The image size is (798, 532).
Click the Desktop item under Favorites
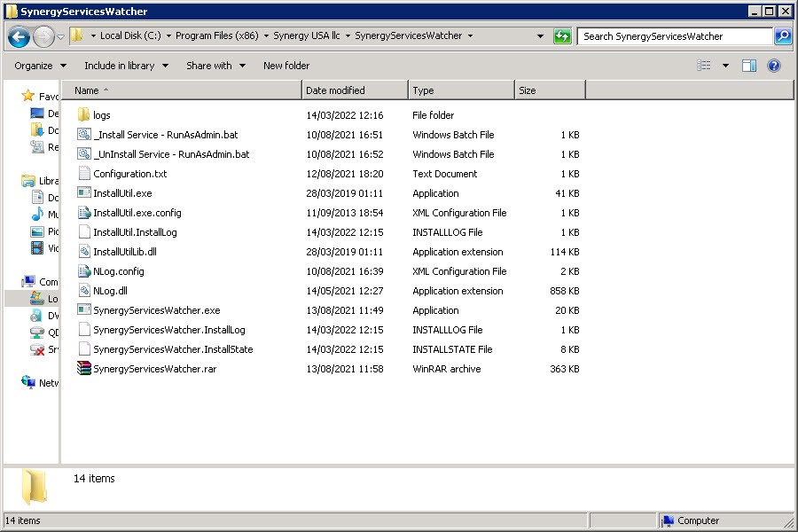[x=44, y=113]
